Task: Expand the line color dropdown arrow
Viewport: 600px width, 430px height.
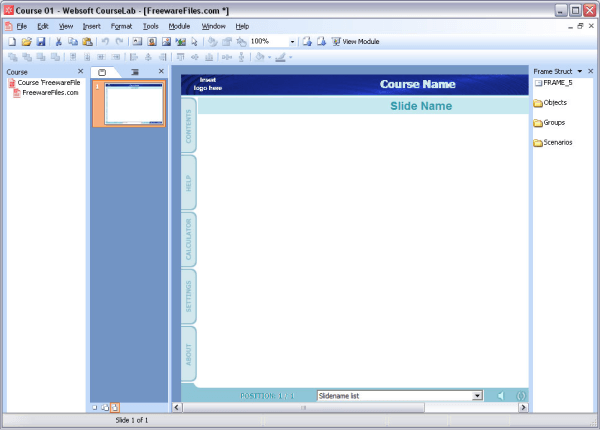Action: pyautogui.click(x=290, y=57)
